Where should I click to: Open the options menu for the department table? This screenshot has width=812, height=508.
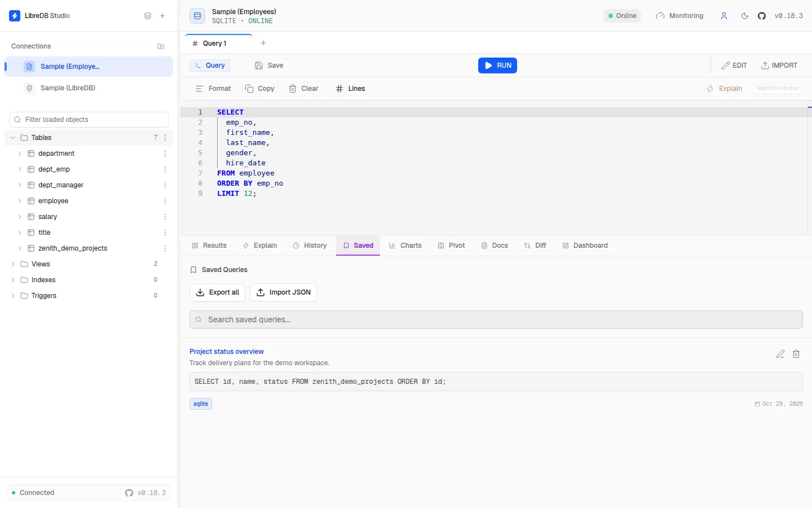pos(165,154)
